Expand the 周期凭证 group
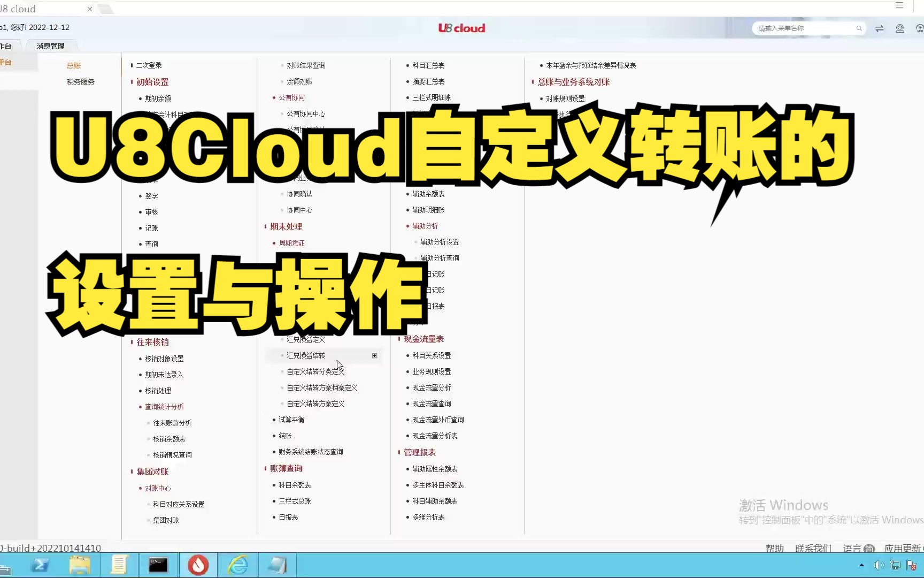Viewport: 924px width, 578px height. pyautogui.click(x=291, y=243)
